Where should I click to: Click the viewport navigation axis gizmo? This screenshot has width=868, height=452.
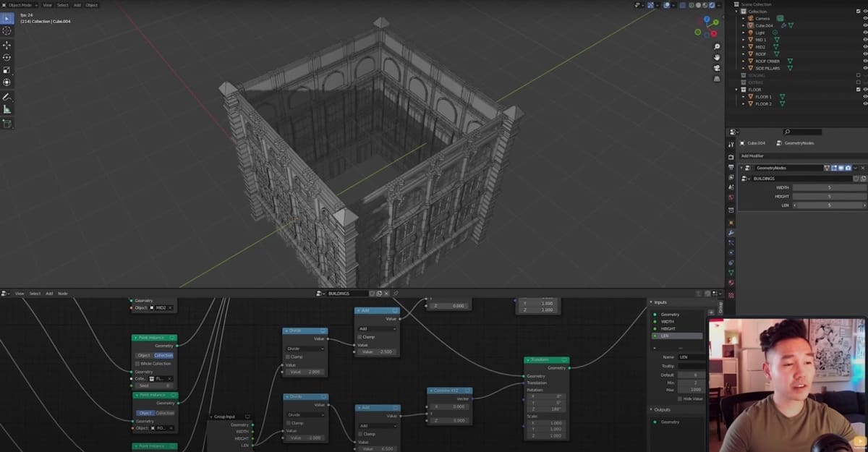point(707,27)
